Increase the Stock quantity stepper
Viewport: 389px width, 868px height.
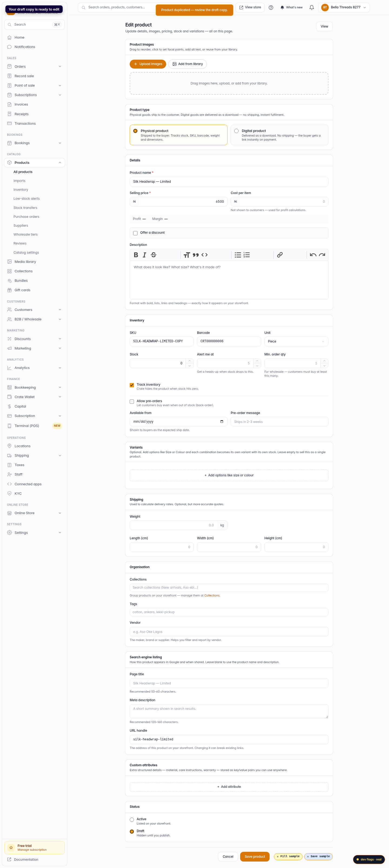[190, 361]
